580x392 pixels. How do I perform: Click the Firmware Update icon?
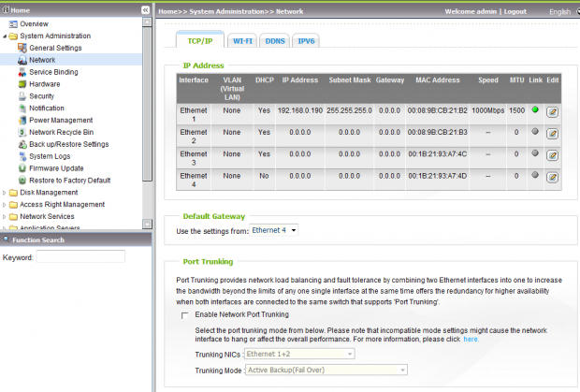22,168
